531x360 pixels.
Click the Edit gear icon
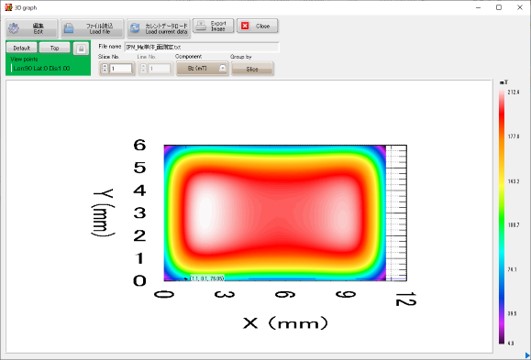(14, 28)
